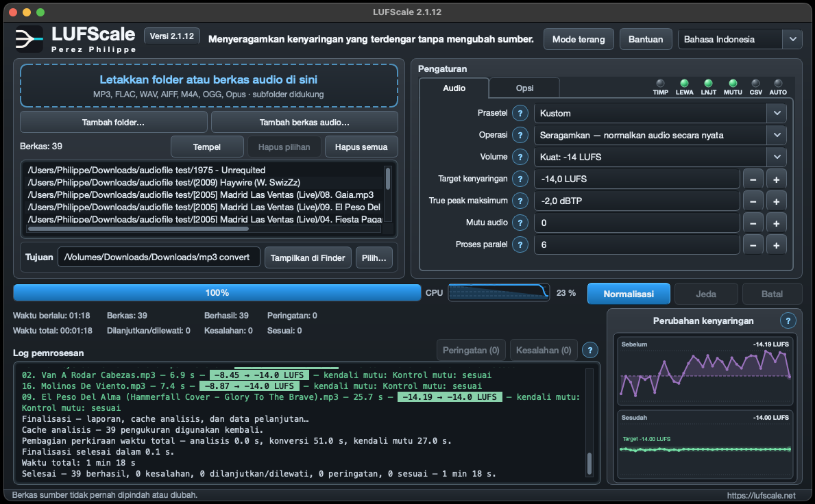Click the Target kenyaringan -14,0 LUFS field

637,179
